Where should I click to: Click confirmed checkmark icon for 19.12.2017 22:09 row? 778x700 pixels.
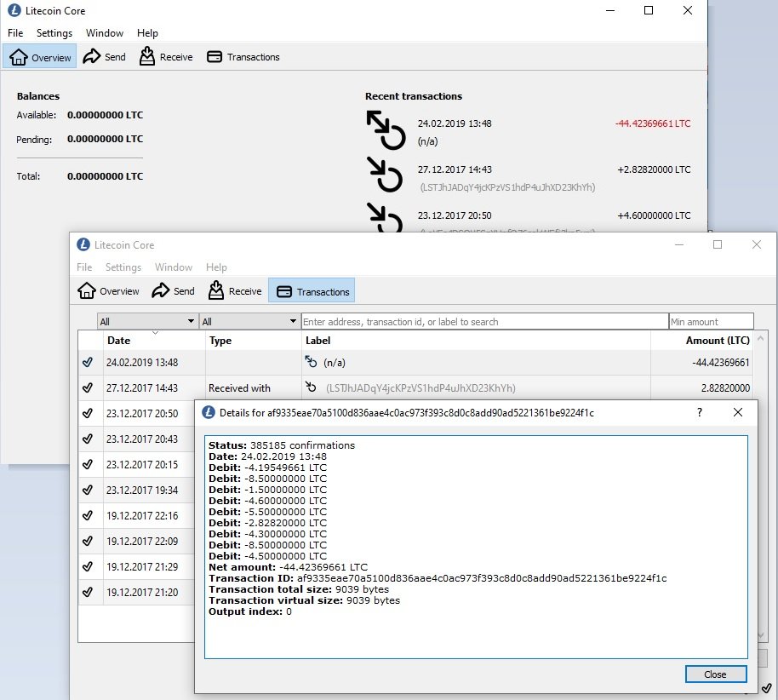[88, 541]
